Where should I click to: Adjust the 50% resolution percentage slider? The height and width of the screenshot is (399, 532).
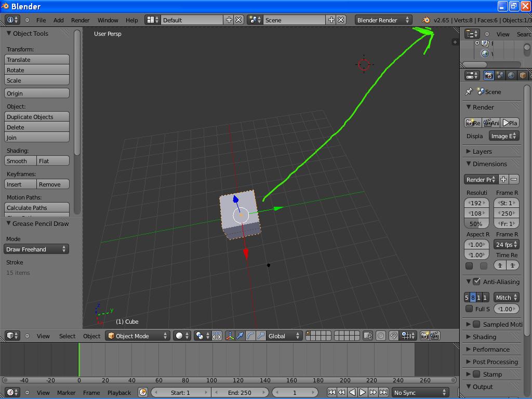tap(476, 223)
